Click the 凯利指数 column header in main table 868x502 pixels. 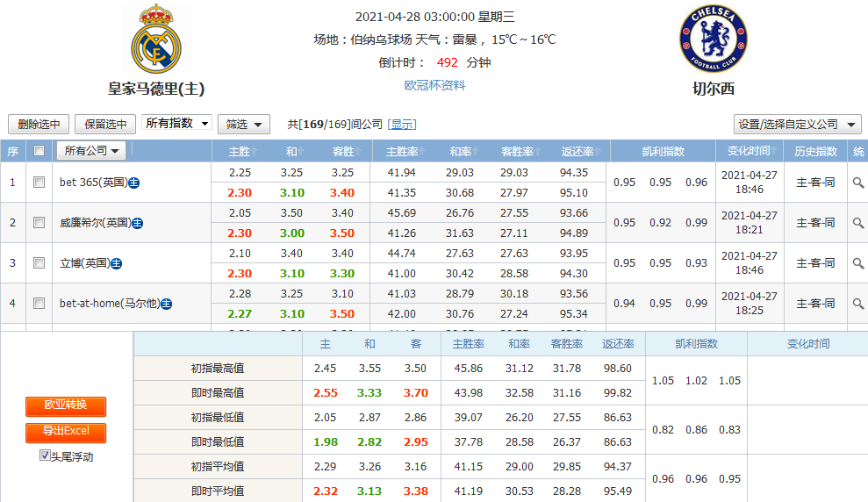(x=664, y=151)
